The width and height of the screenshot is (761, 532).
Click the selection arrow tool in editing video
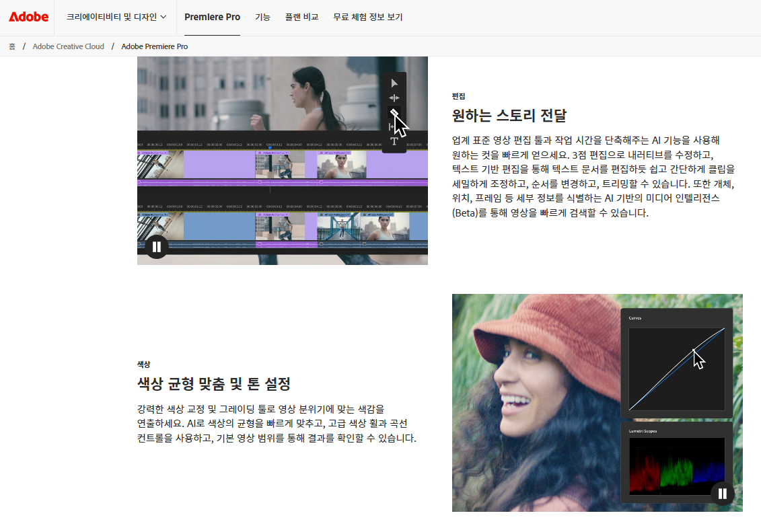394,83
